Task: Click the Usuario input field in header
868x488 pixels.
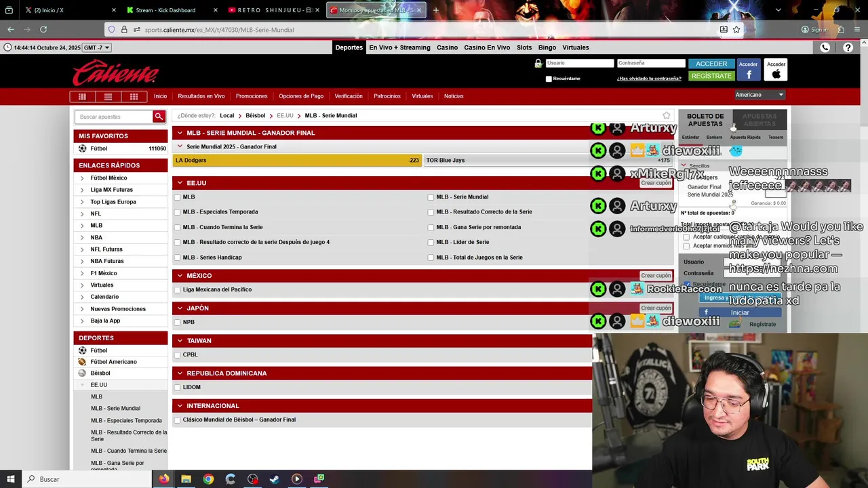Action: click(x=580, y=63)
